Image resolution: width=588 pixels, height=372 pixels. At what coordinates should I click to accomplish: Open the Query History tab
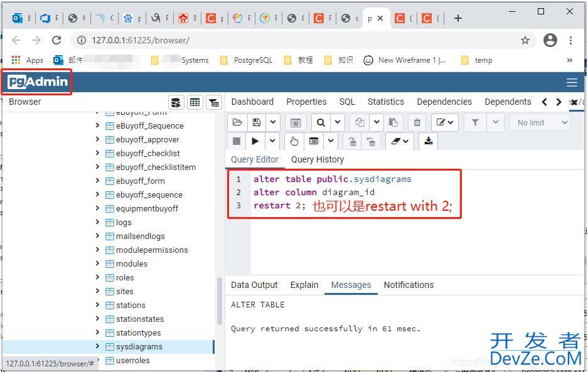[318, 159]
